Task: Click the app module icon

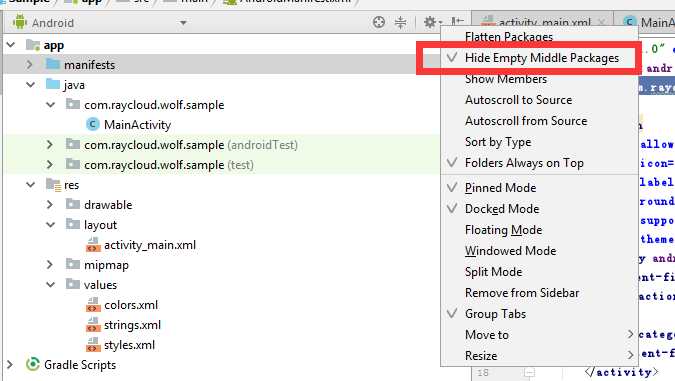Action: point(33,45)
